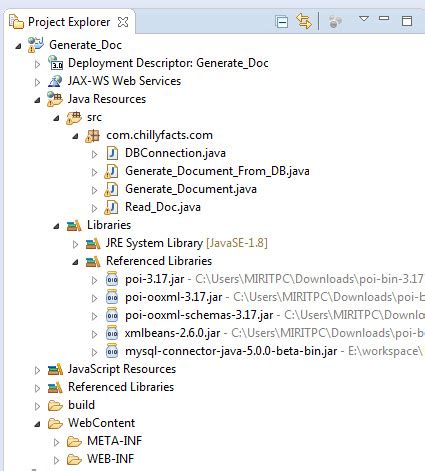Collapse the Generate_Doc project node
Image resolution: width=425 pixels, height=471 pixels.
coord(18,46)
